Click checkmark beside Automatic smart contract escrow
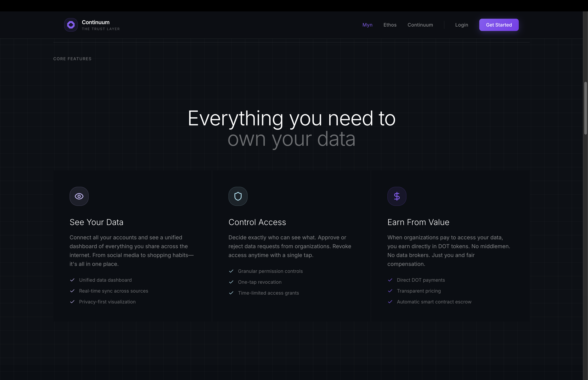 (390, 302)
